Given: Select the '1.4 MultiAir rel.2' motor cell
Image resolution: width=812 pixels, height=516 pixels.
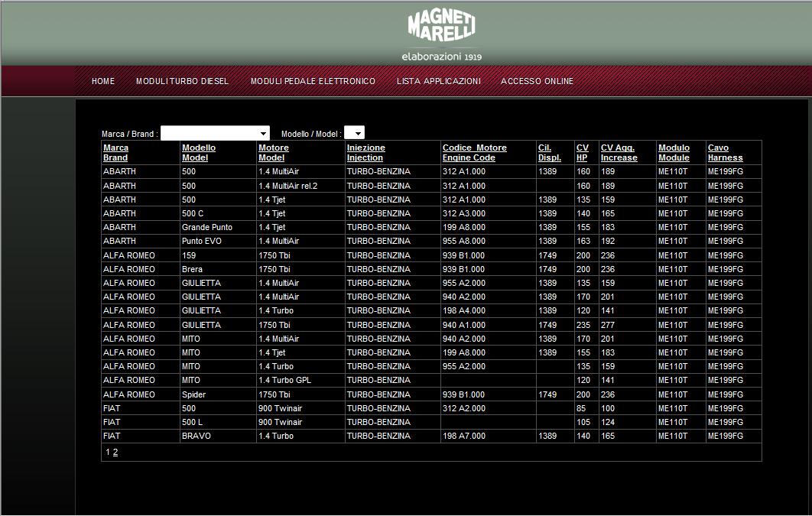Looking at the screenshot, I should [x=288, y=186].
